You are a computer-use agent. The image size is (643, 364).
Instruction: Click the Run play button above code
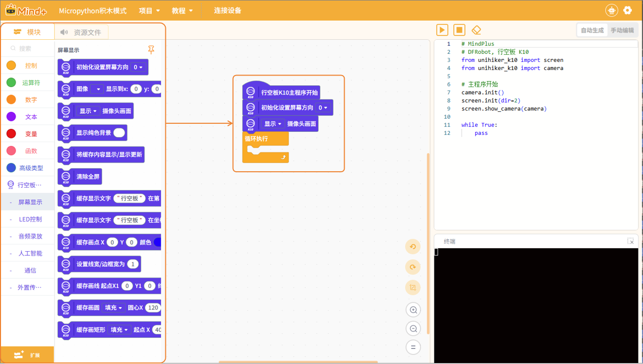click(442, 30)
